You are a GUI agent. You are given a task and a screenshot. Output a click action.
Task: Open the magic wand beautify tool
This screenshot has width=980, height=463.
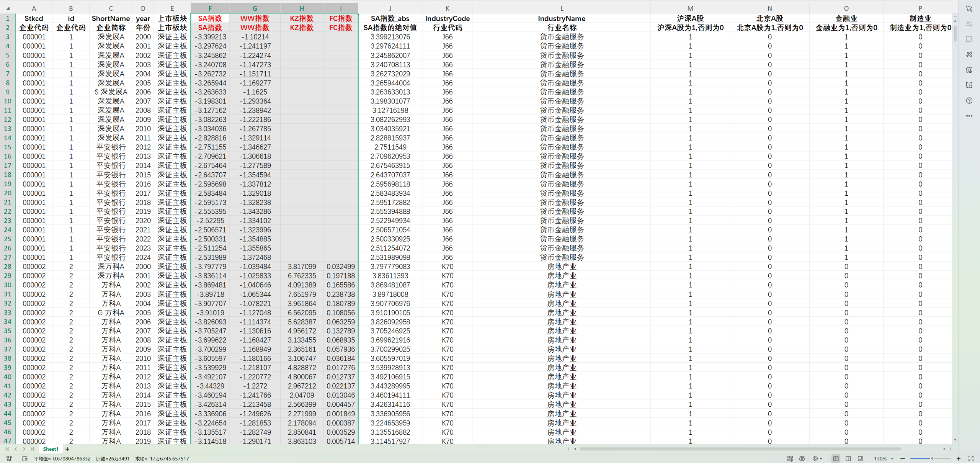pyautogui.click(x=969, y=54)
